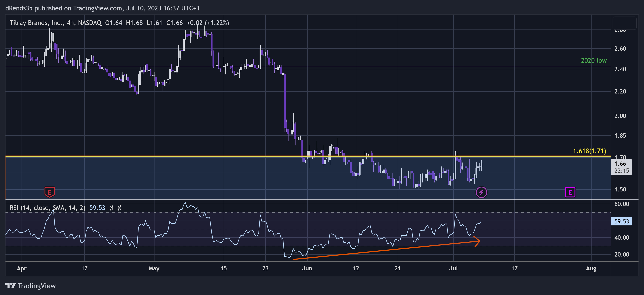Click the NASDAQ exchange label

pyautogui.click(x=90, y=23)
